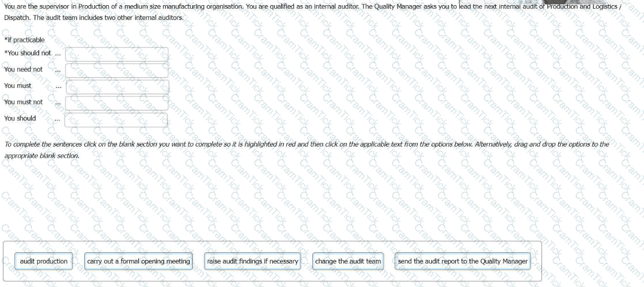Screen dimensions: 644x287
Task: Select the blank field next to "You need not"
Action: coord(117,70)
